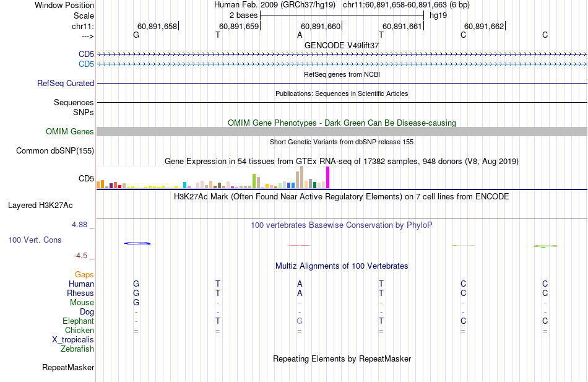Viewport: 588px width, 382px height.
Task: Click the A base in the ruler sequence
Action: click(x=300, y=35)
